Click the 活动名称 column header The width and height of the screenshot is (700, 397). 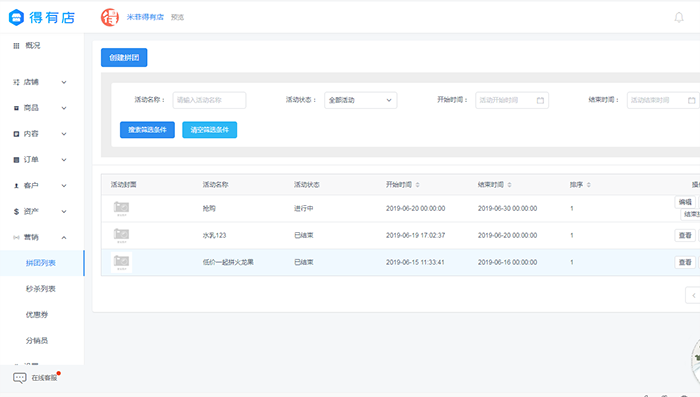pyautogui.click(x=215, y=185)
